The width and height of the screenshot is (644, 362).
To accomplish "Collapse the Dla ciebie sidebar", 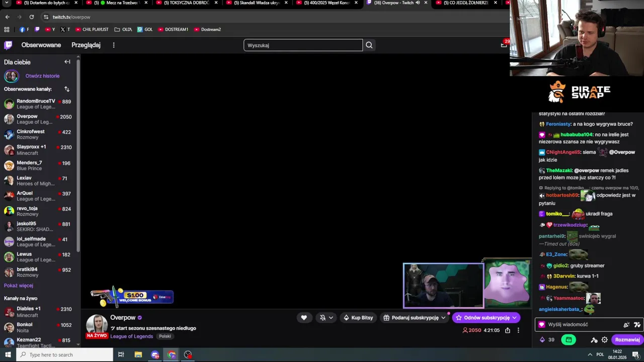I will point(67,62).
